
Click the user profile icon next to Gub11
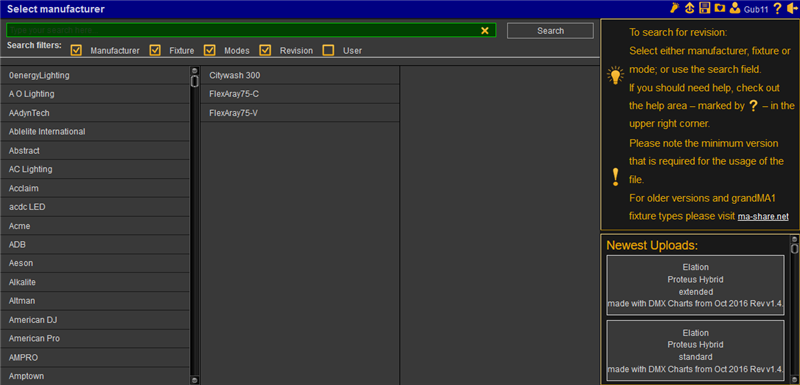click(735, 8)
